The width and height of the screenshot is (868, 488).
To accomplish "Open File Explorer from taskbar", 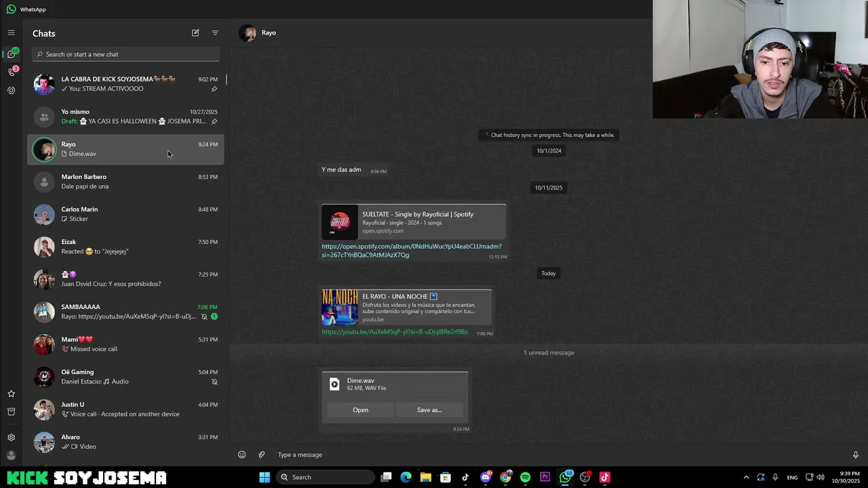I will [x=425, y=477].
